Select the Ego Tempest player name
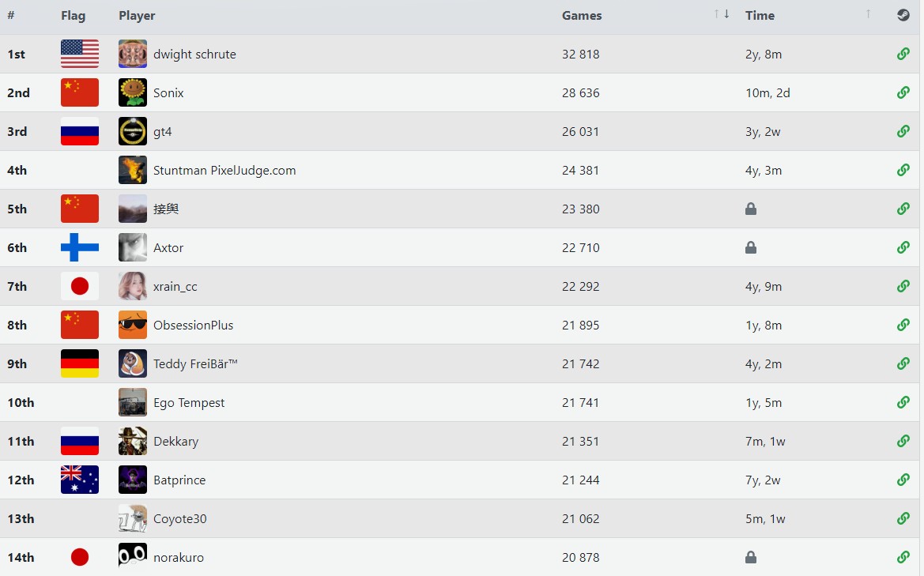Image resolution: width=924 pixels, height=576 pixels. tap(189, 402)
